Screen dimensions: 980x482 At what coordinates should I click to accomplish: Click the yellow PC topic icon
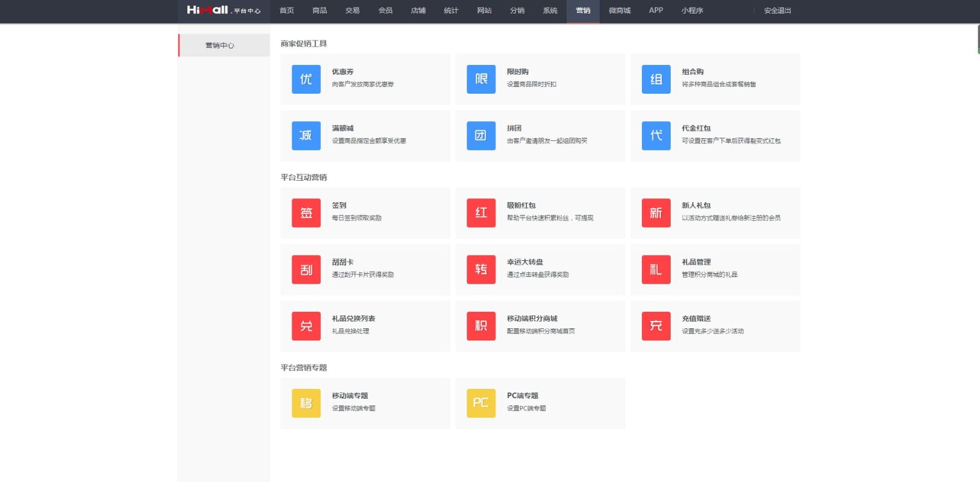tap(481, 403)
